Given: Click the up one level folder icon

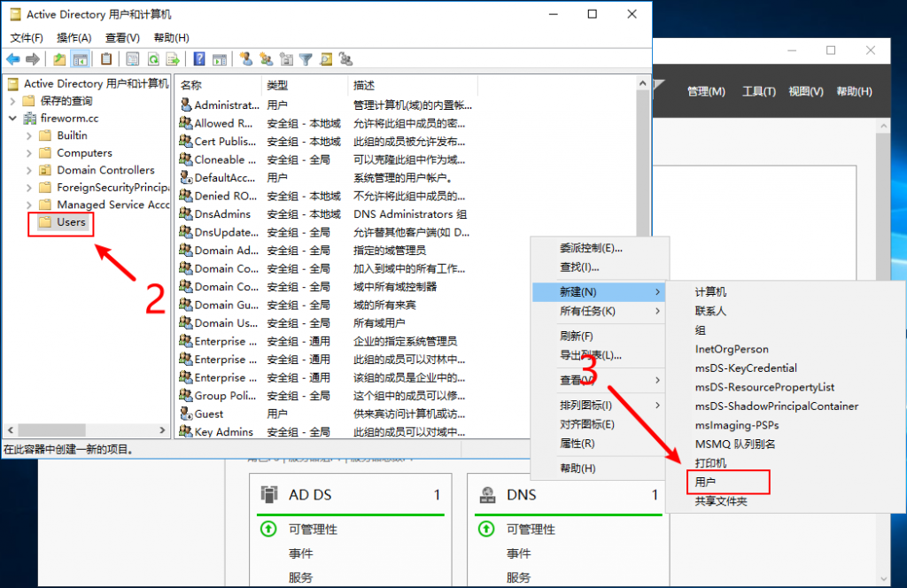Looking at the screenshot, I should pyautogui.click(x=59, y=59).
